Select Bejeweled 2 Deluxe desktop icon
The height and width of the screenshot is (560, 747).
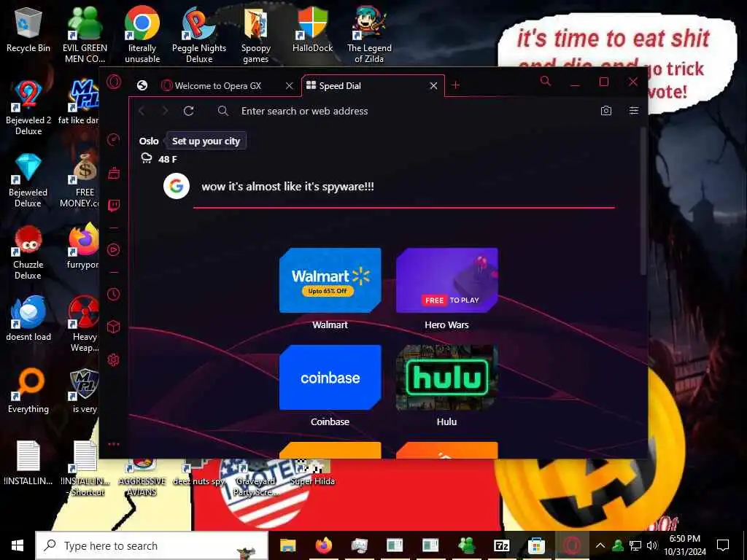(x=28, y=108)
